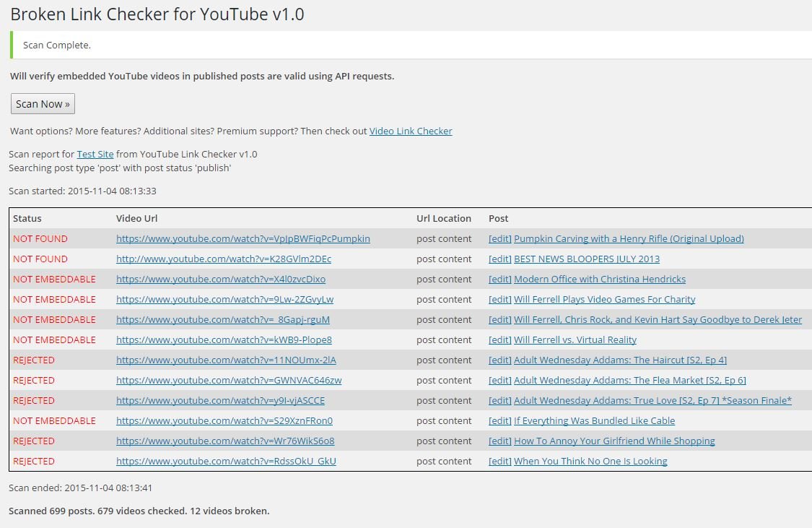Open the Pumpkin Carving video URL

[x=243, y=239]
